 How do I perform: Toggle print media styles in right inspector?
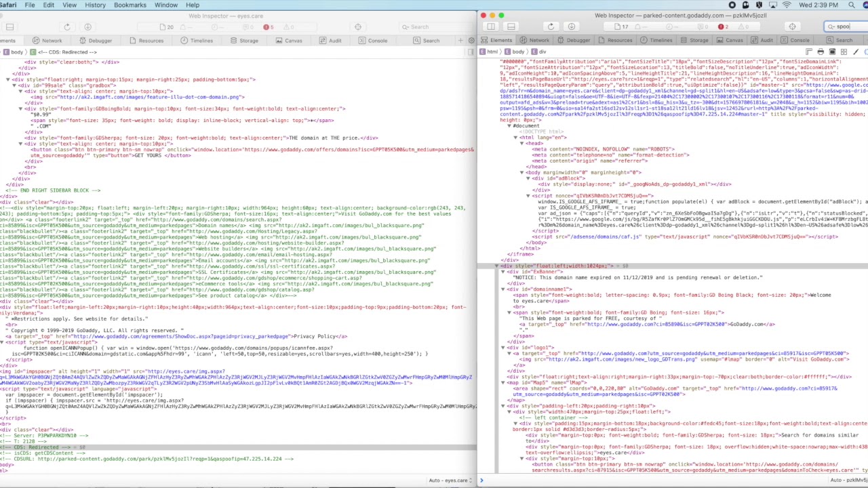(821, 52)
